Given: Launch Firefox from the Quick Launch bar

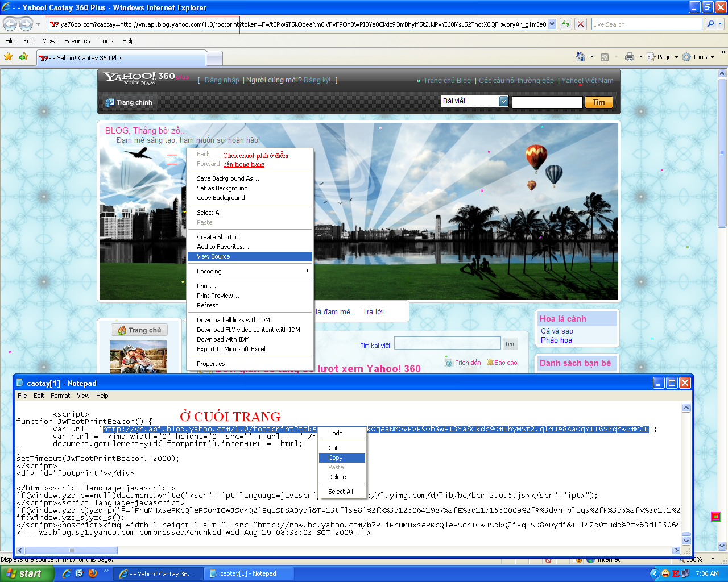Looking at the screenshot, I should (93, 573).
